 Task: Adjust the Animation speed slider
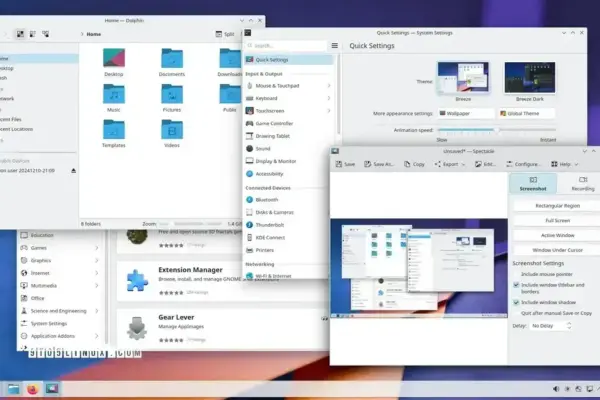497,130
